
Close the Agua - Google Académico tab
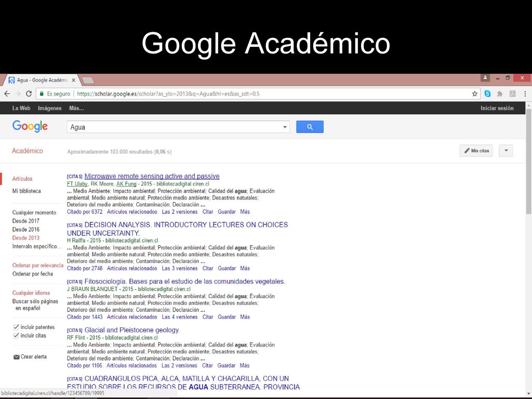[x=74, y=80]
